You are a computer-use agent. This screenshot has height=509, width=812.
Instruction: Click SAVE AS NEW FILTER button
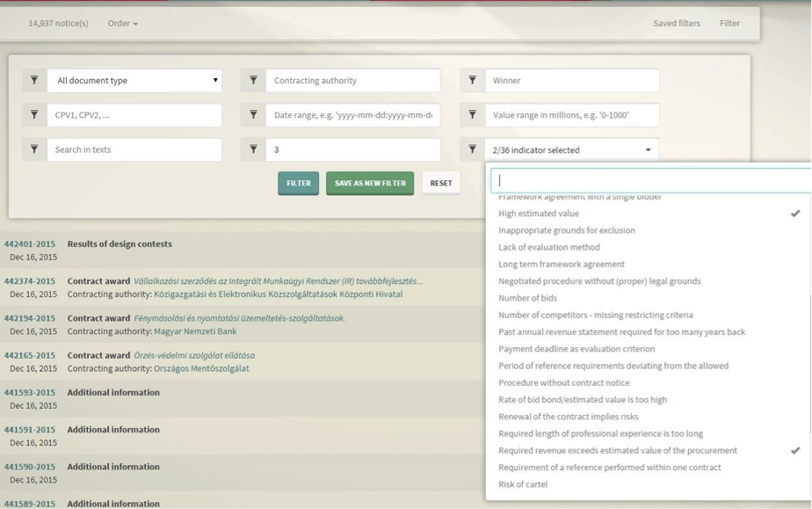[x=370, y=184]
